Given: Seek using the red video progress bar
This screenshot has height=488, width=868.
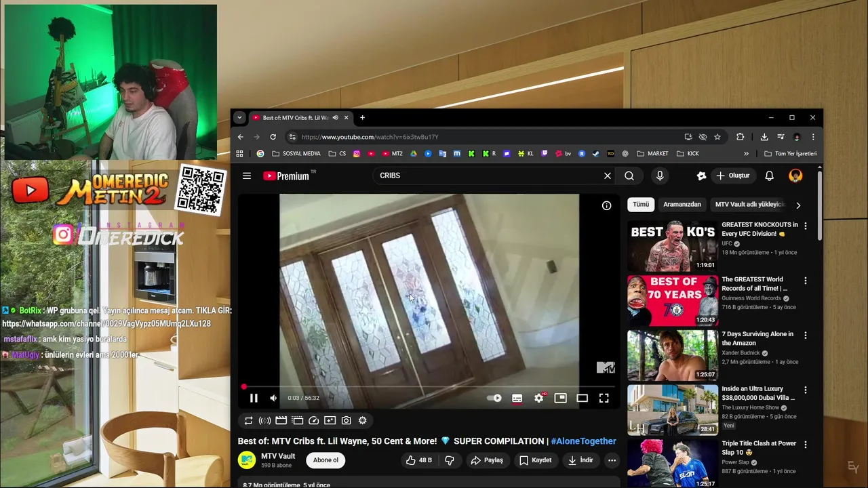Looking at the screenshot, I should tap(429, 387).
